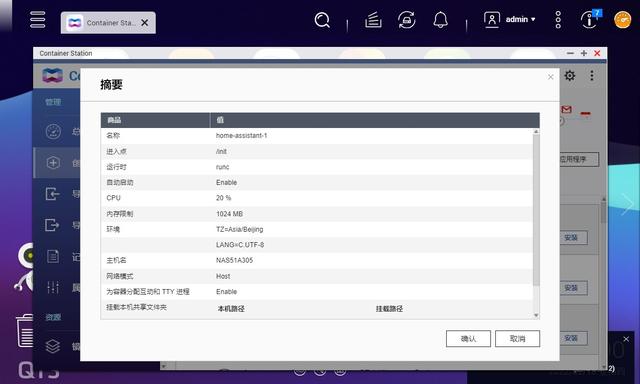This screenshot has height=384, width=640.
Task: Click the Container Station logo icon
Action: point(52,76)
